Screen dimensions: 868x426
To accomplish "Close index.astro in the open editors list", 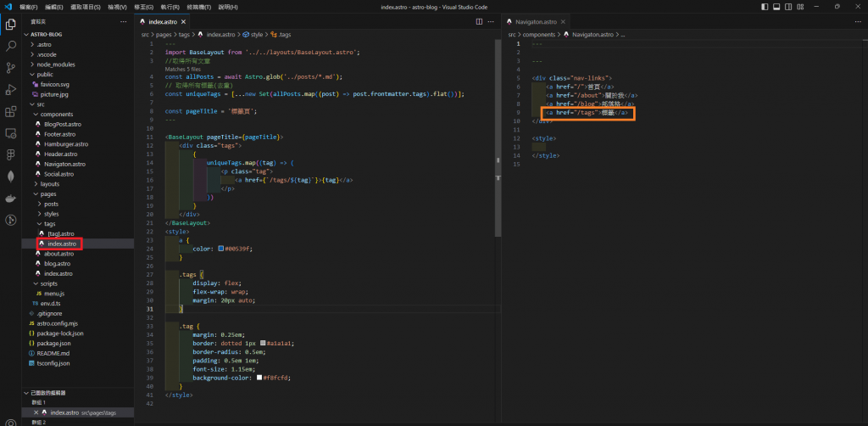I will click(x=36, y=412).
